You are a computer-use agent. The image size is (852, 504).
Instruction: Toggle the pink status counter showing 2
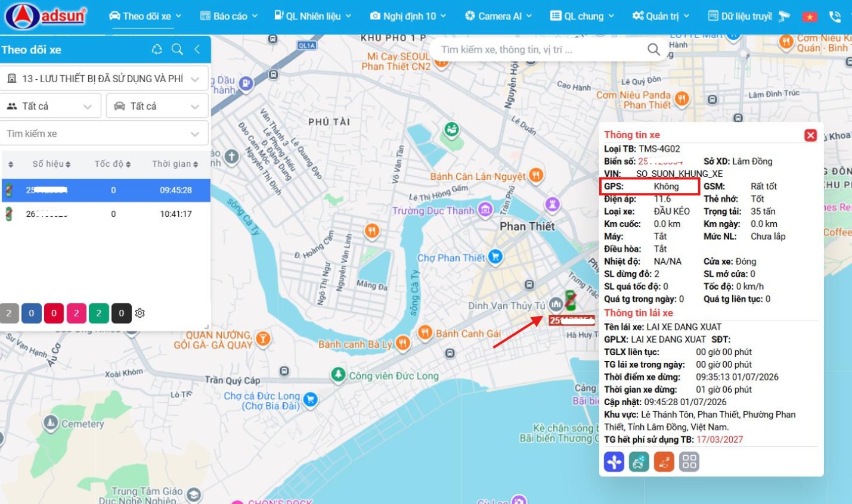coord(76,313)
